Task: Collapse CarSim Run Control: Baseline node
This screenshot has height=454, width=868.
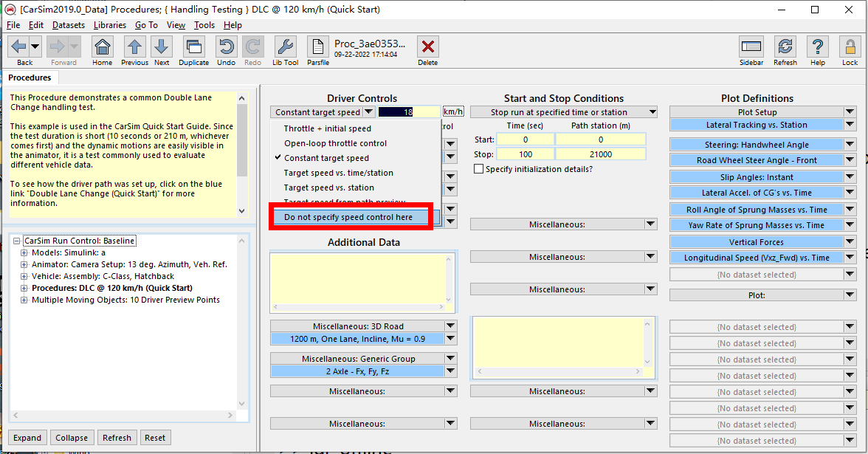Action: 16,241
